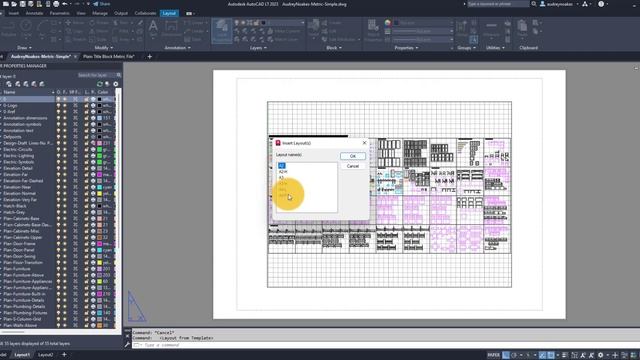Viewport: 640px width, 360px height.
Task: Toggle lock icon for Plan-Cabinets-Base layer
Action: (x=86, y=219)
